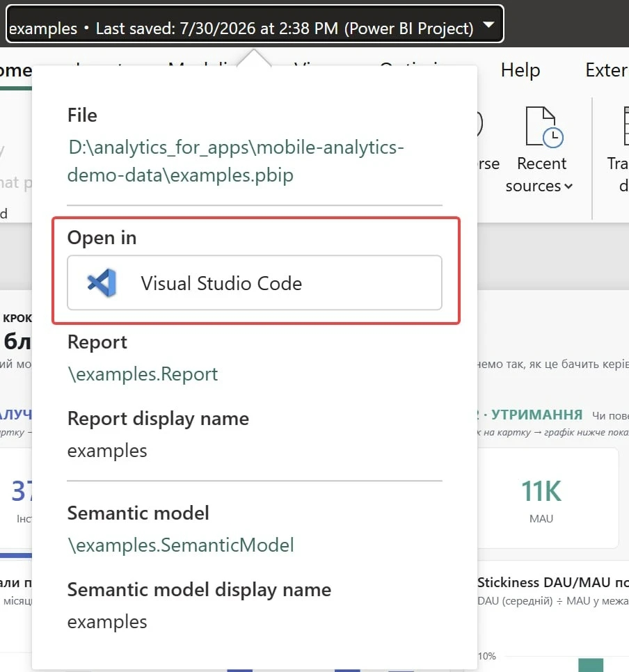Screen dimensions: 629x672
Task: Click the MAU label under 11K
Action: (x=541, y=518)
